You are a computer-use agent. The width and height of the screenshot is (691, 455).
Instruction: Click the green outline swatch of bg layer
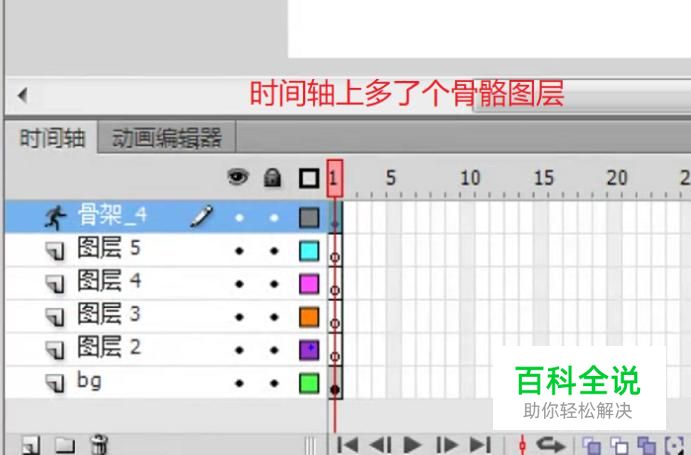[x=309, y=383]
